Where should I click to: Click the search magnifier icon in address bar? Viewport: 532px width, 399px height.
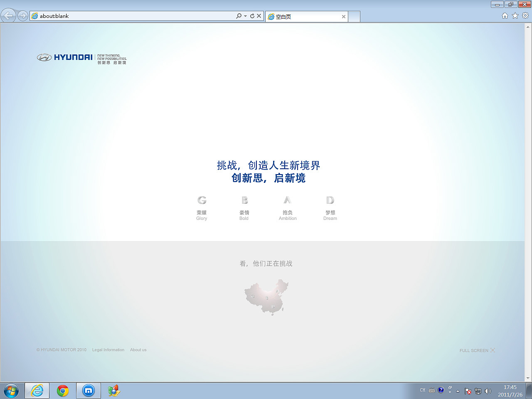pos(239,16)
